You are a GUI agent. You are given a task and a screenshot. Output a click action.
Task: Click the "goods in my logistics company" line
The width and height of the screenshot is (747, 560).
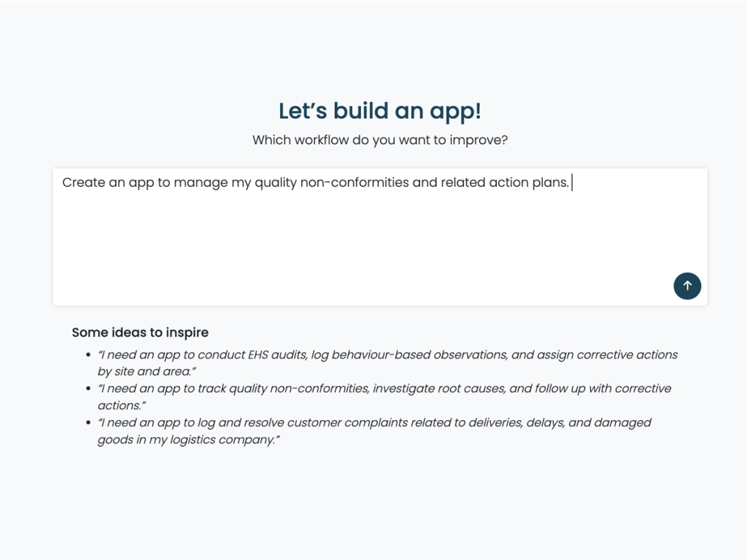pos(188,440)
